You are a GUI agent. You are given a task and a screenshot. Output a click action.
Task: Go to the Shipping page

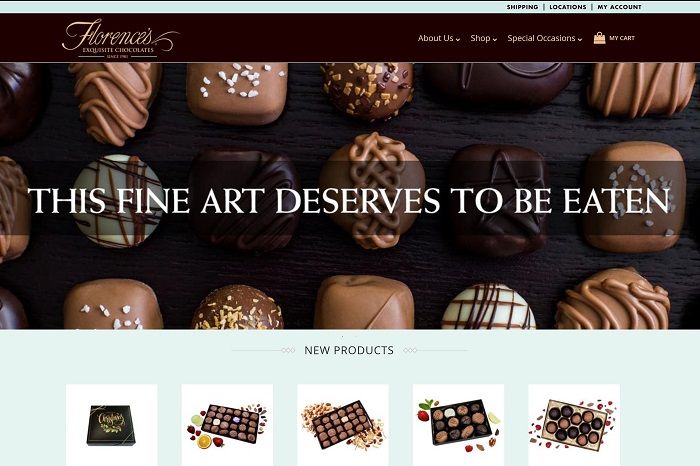click(522, 7)
